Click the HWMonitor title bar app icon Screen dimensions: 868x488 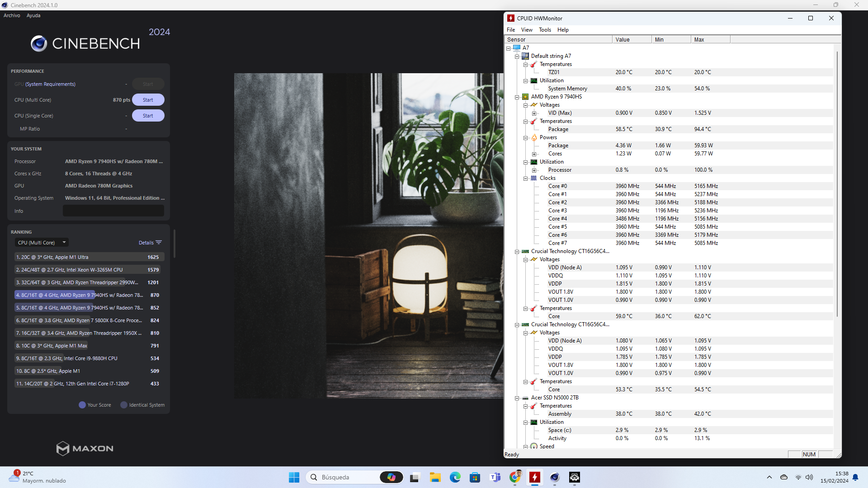pyautogui.click(x=511, y=18)
